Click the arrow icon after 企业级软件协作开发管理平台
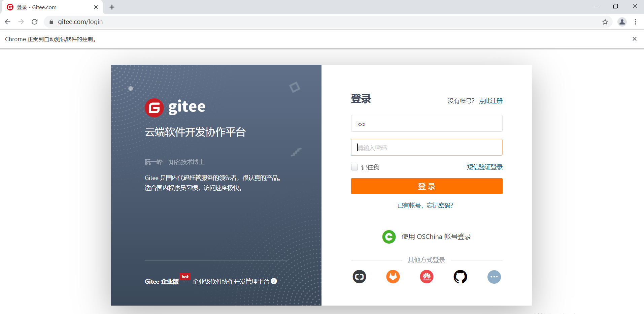Viewport: 644px width, 314px height. point(274,281)
